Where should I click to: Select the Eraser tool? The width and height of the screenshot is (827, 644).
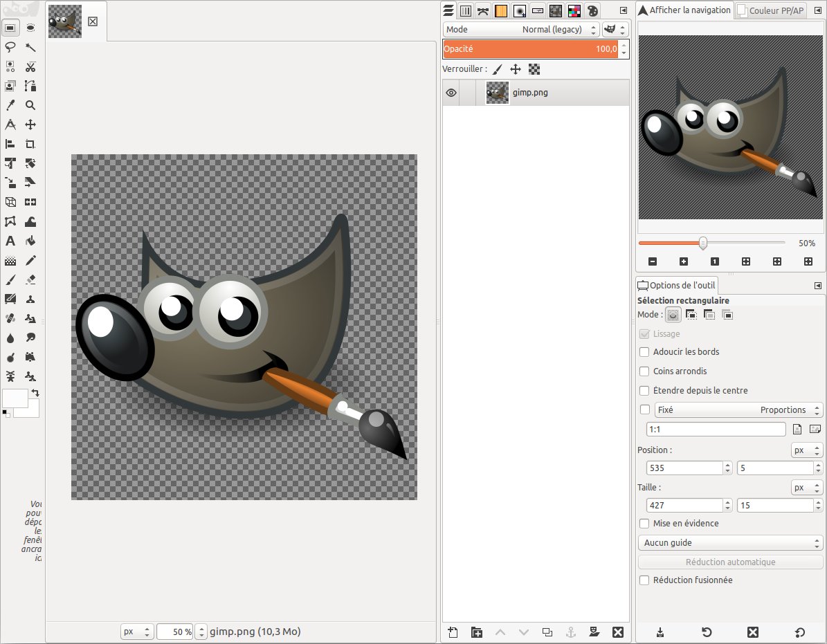pyautogui.click(x=30, y=280)
